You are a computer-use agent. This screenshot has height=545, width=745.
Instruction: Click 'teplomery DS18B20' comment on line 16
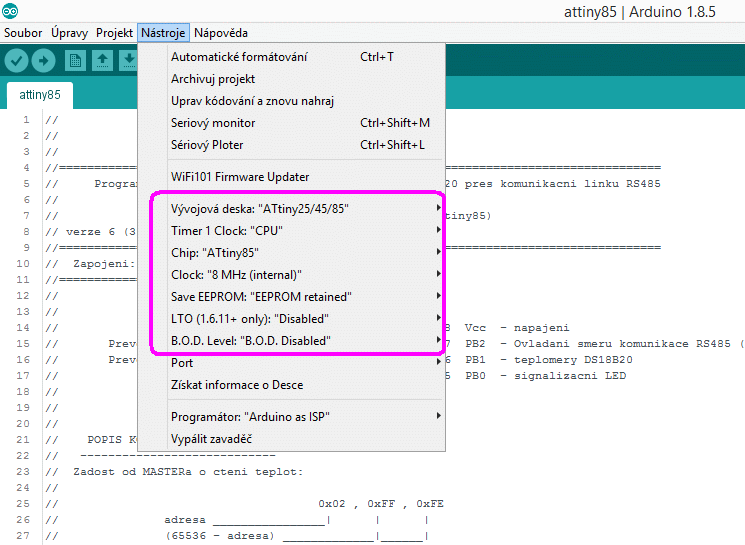(573, 360)
